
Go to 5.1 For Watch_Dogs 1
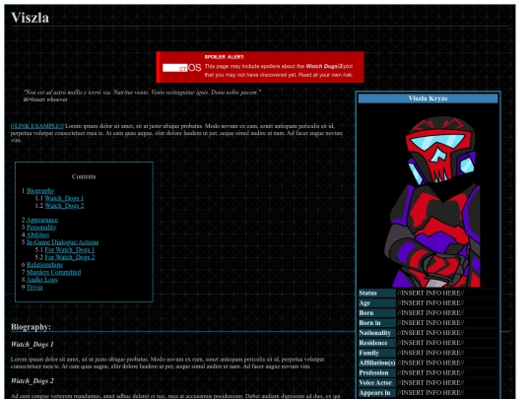coord(70,250)
